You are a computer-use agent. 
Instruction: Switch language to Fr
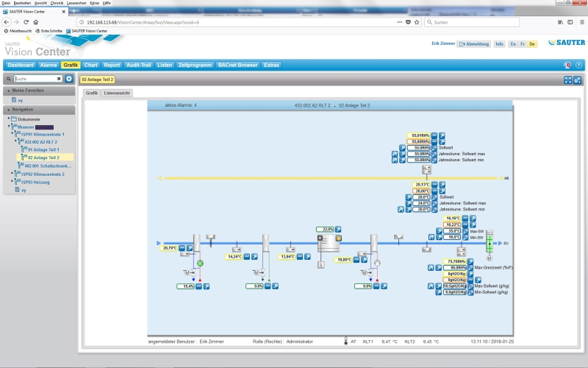(523, 44)
